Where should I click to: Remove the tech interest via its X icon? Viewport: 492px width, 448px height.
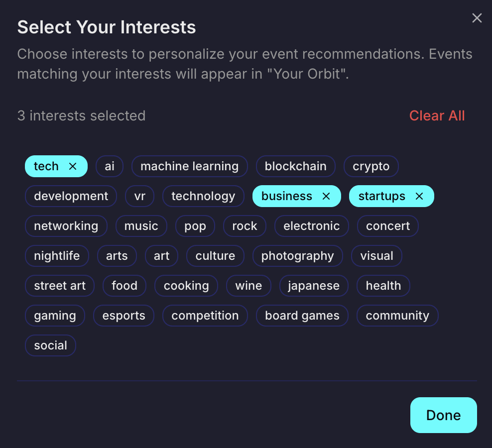tap(73, 166)
